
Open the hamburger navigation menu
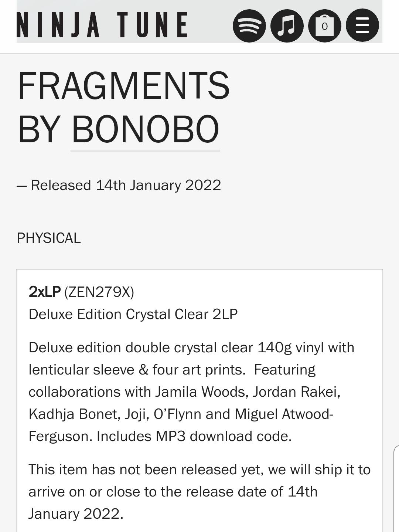[x=362, y=25]
